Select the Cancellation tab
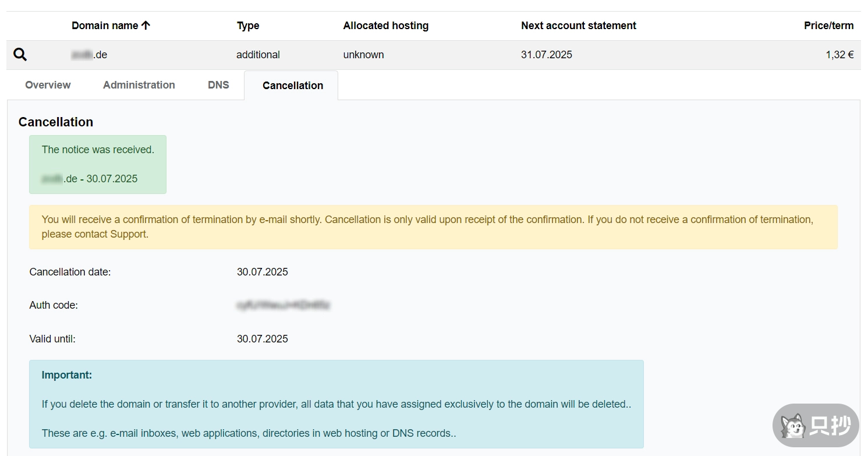The height and width of the screenshot is (456, 868). pyautogui.click(x=292, y=86)
